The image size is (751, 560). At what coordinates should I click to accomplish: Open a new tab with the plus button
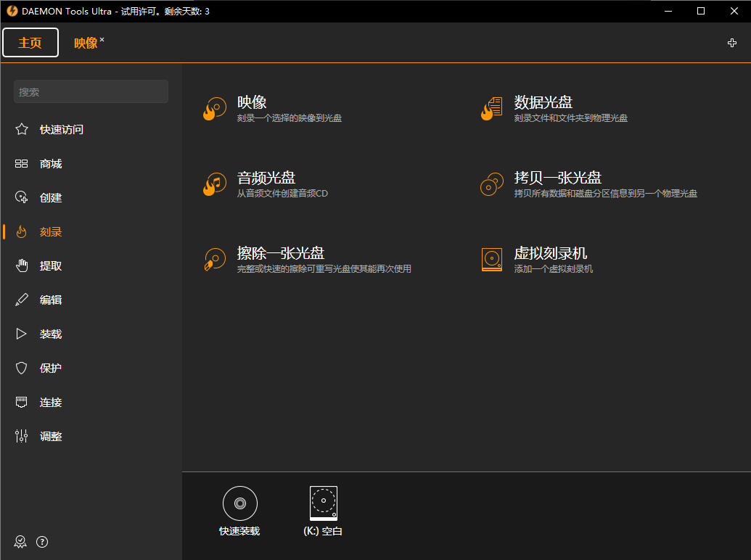coord(732,43)
